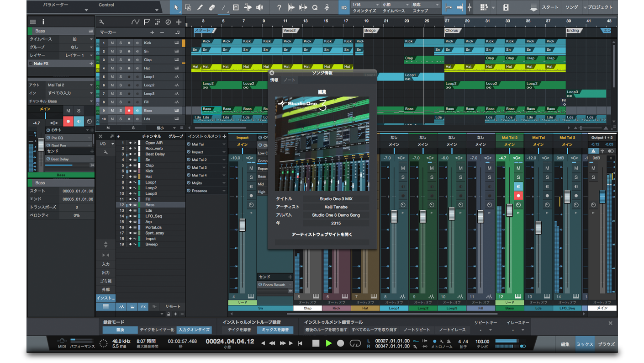Select the Listen speaker tool
This screenshot has width=644, height=363.
coord(259,8)
